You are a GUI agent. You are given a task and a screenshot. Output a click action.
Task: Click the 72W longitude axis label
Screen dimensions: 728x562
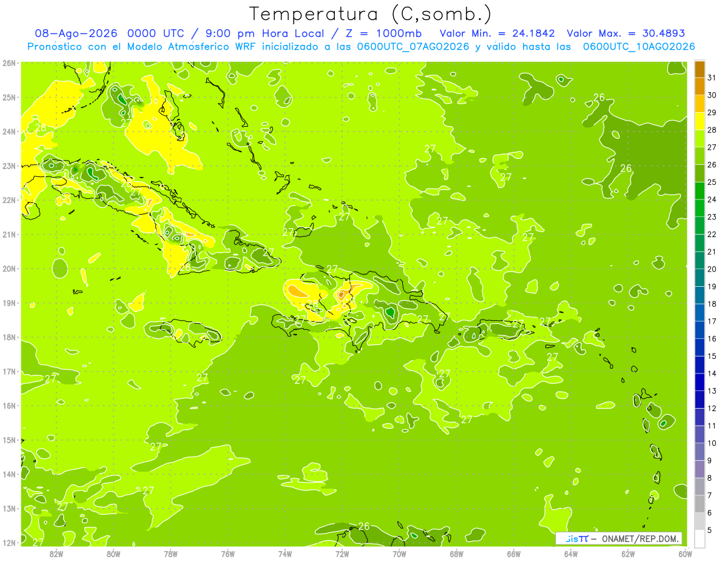click(x=342, y=554)
